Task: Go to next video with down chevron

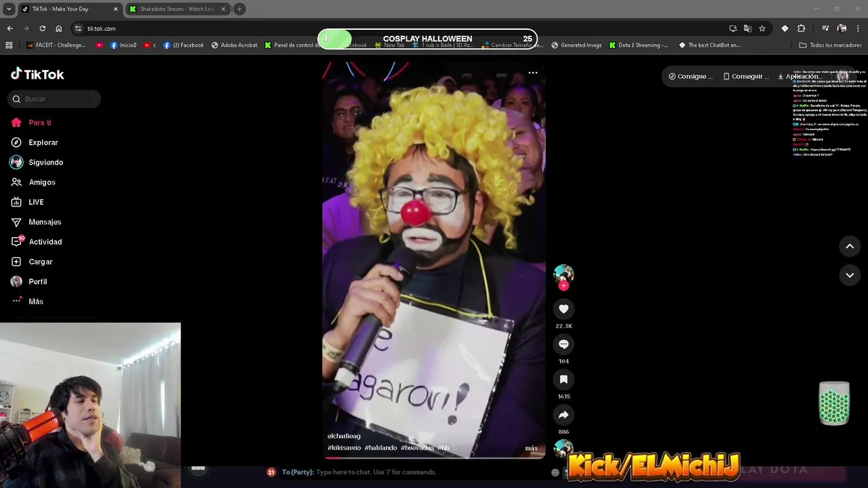Action: [850, 275]
